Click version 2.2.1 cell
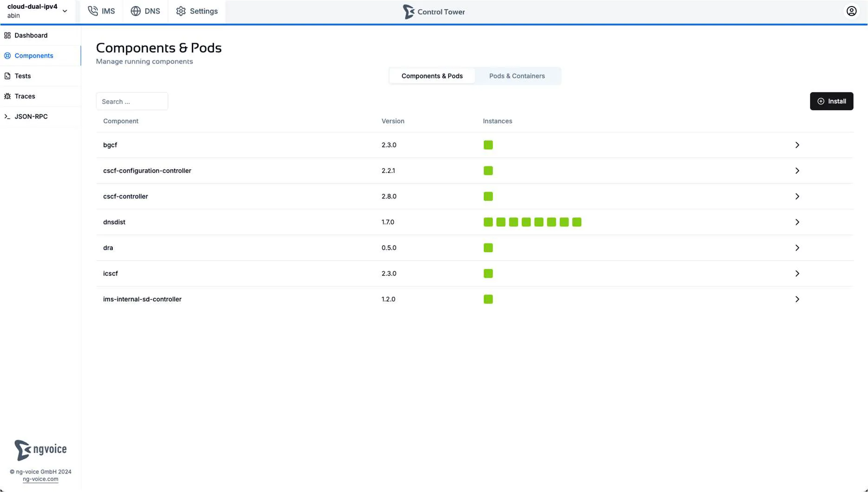The image size is (868, 492). [x=388, y=171]
